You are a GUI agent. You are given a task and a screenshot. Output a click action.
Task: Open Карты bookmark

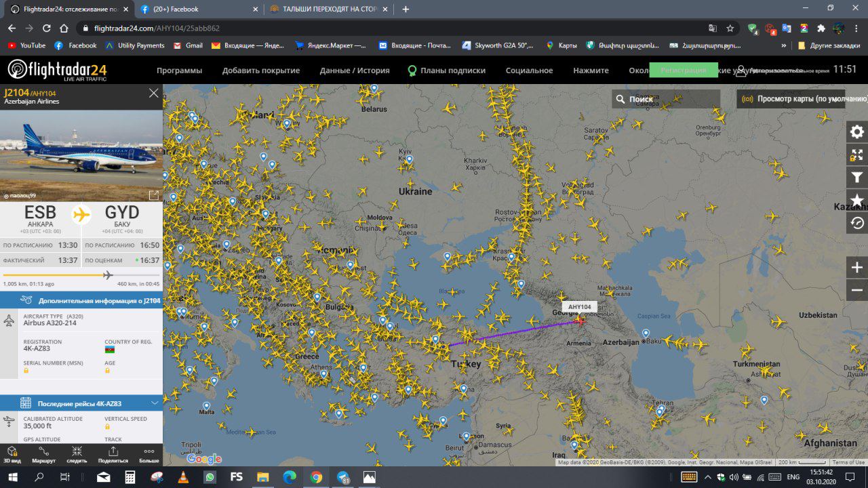pos(561,45)
